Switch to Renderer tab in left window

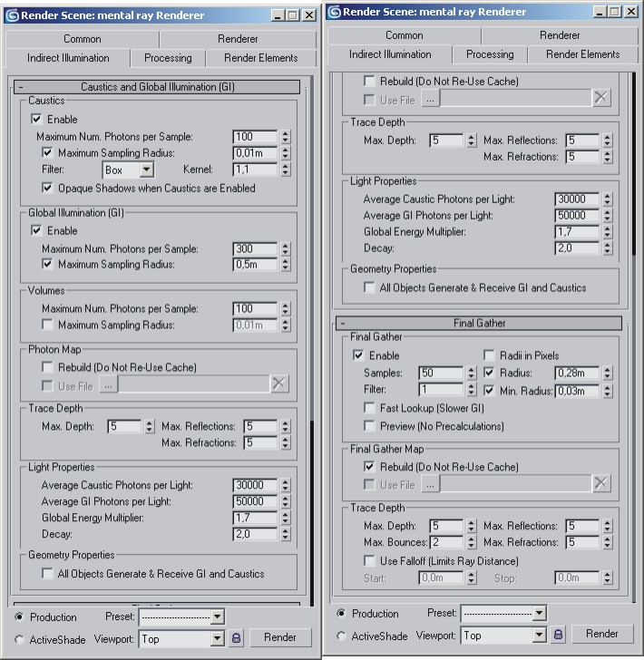[x=238, y=39]
